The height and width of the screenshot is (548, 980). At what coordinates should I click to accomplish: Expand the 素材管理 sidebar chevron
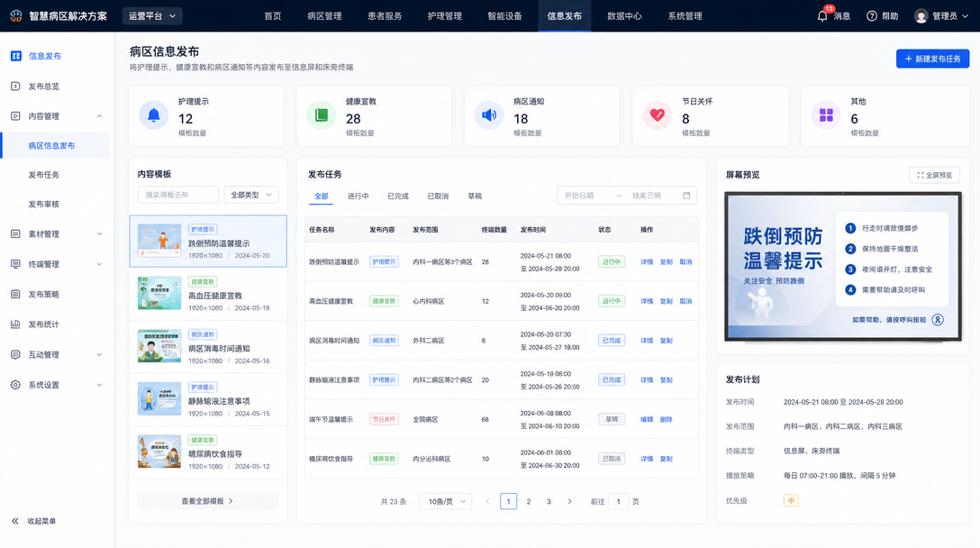pyautogui.click(x=99, y=234)
